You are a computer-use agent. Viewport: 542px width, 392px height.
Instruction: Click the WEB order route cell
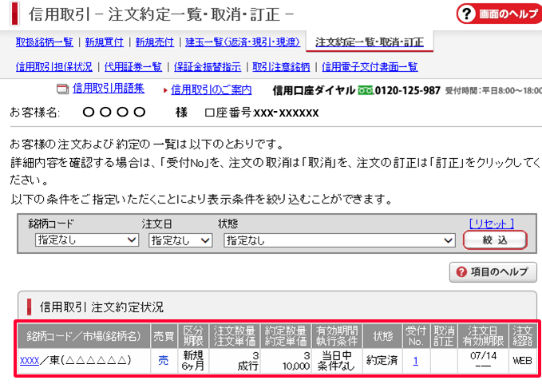522,361
